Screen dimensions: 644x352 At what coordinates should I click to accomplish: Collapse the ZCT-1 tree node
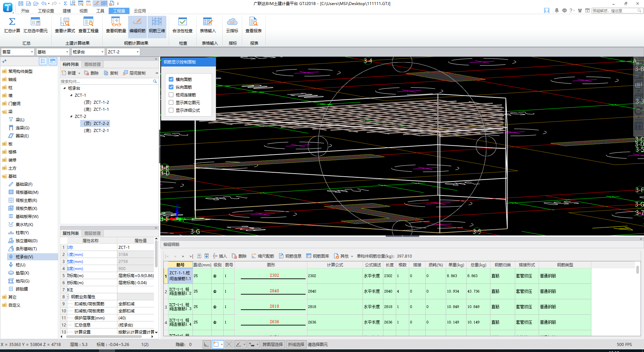(71, 95)
